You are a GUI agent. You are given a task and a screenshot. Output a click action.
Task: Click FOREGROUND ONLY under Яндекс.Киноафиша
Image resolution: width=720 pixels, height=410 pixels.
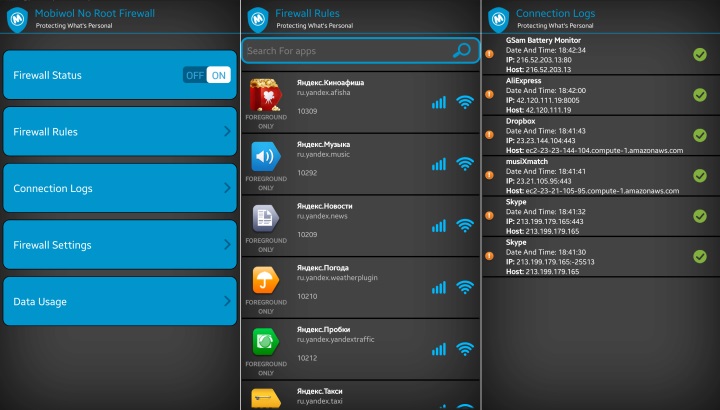(266, 122)
